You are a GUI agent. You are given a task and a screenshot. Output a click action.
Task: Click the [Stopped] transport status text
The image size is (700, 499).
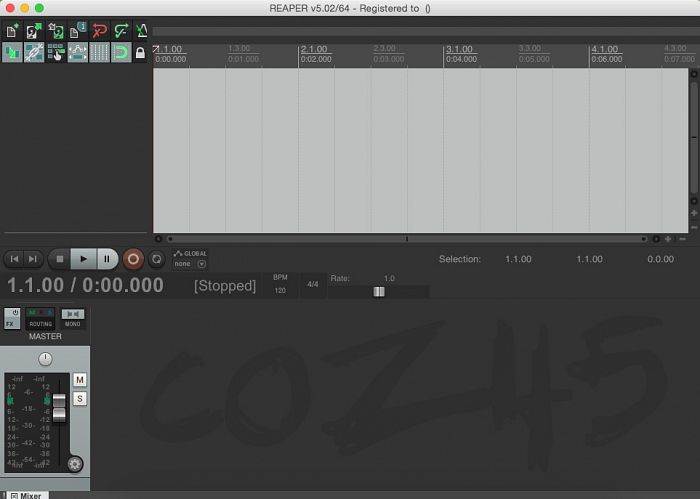pyautogui.click(x=225, y=286)
